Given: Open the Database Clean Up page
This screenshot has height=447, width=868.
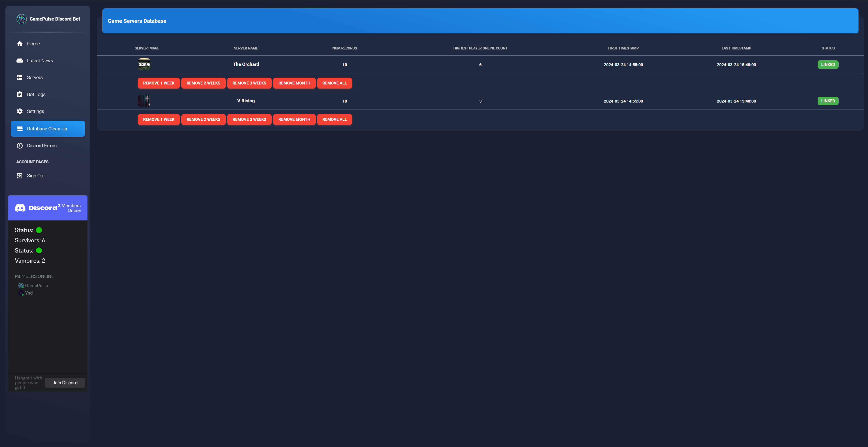Looking at the screenshot, I should tap(47, 129).
